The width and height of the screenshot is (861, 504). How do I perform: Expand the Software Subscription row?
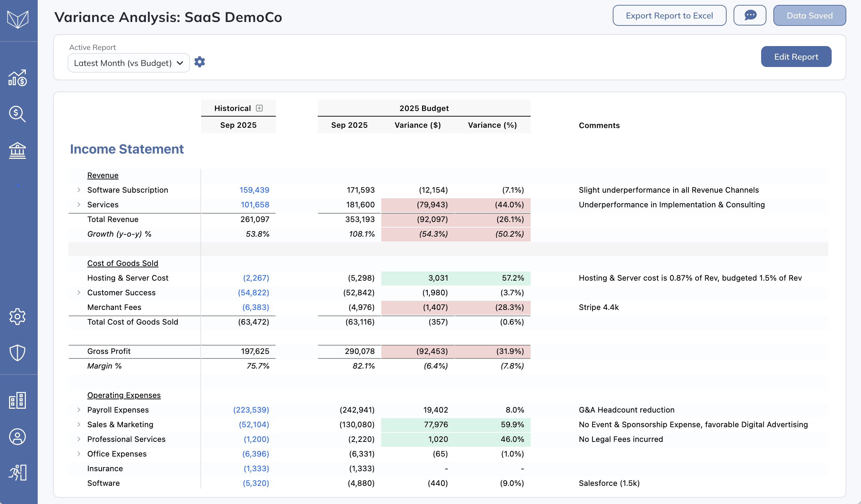tap(79, 190)
